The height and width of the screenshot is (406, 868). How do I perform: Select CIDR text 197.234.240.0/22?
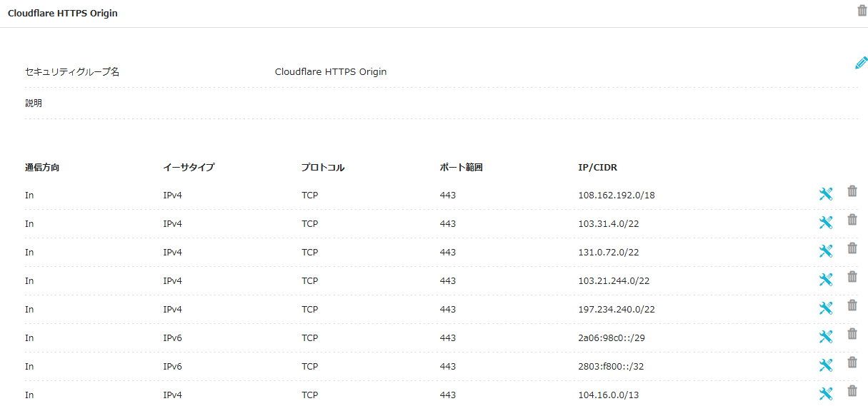pos(617,309)
